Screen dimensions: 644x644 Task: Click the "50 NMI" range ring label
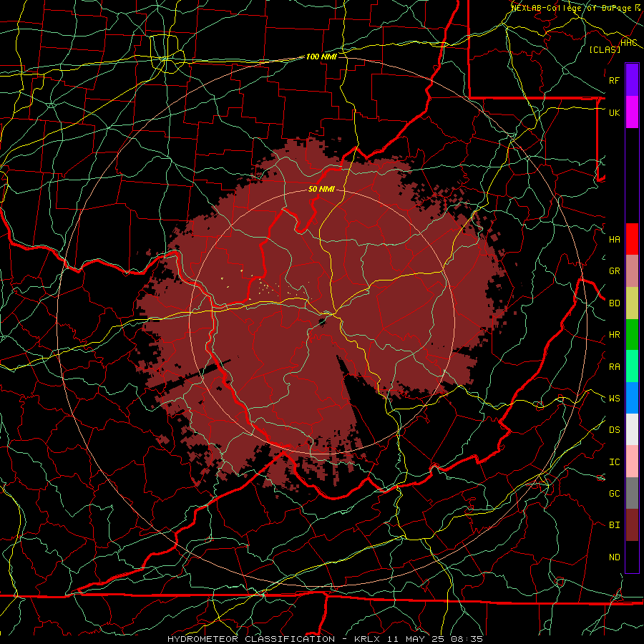pos(321,190)
